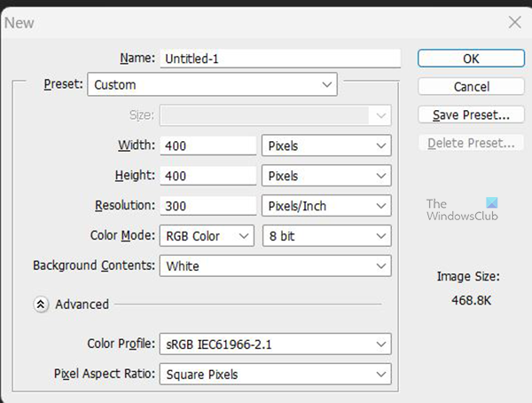Open Pixel Aspect Ratio dropdown
The image size is (532, 403).
point(275,375)
